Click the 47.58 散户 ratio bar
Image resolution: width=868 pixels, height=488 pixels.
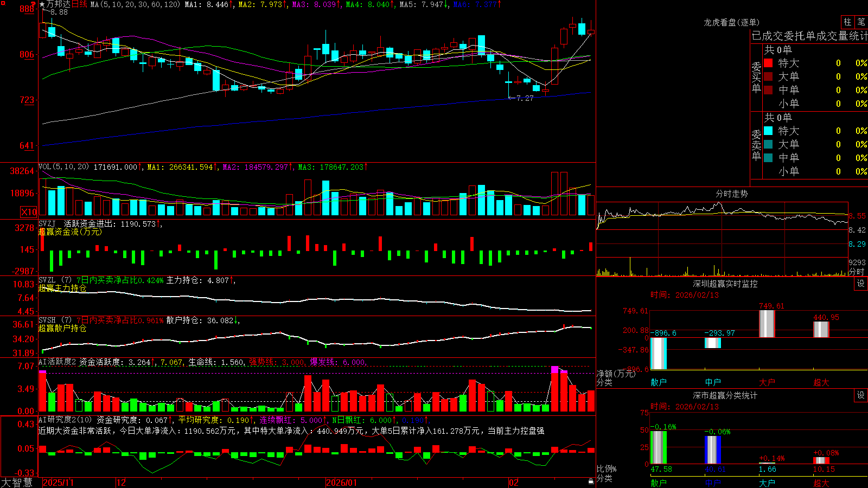pos(659,447)
